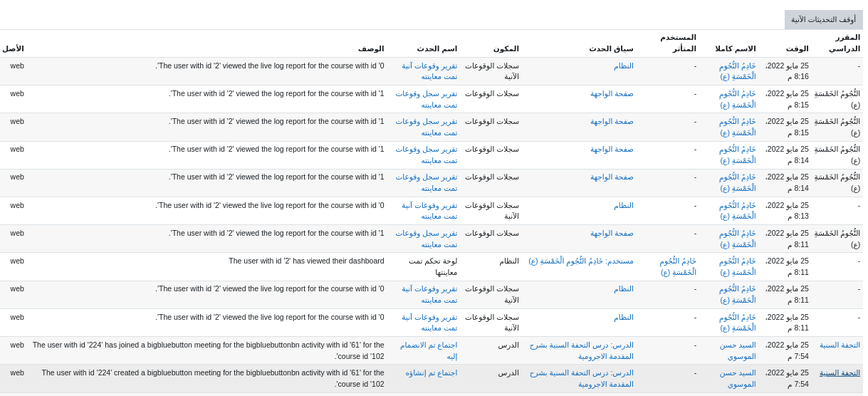Open مستخدم: خادم النجوم context link in dashboard row
Viewport: 868px width, 396px height.
click(x=581, y=261)
